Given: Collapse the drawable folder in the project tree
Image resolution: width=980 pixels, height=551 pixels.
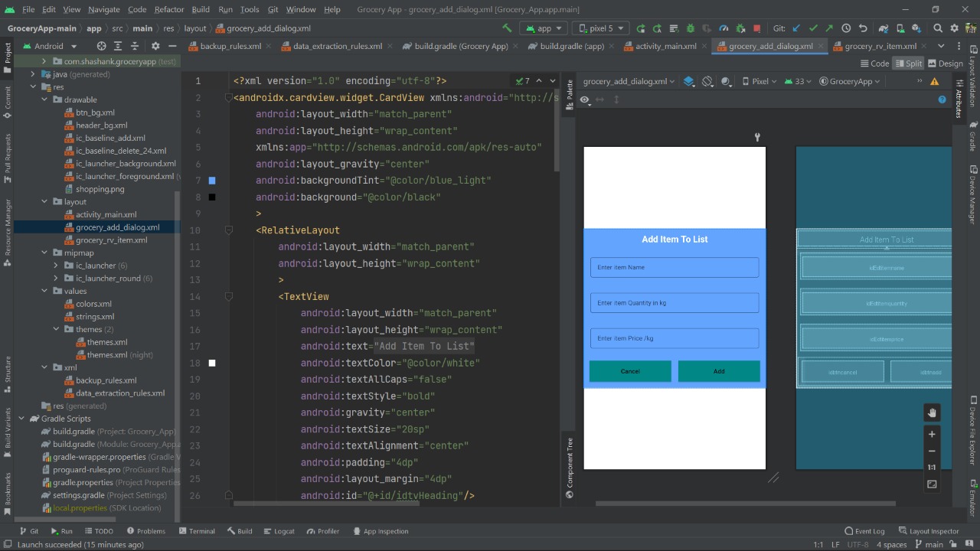Looking at the screenshot, I should tap(44, 99).
